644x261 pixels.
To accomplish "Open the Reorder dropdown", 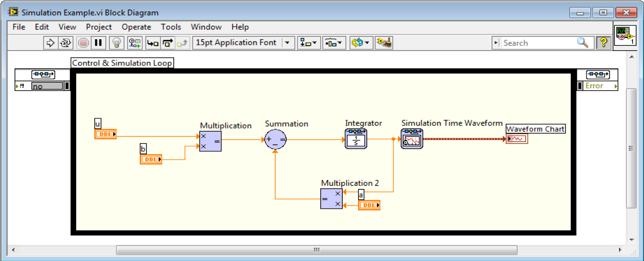I will click(x=360, y=43).
